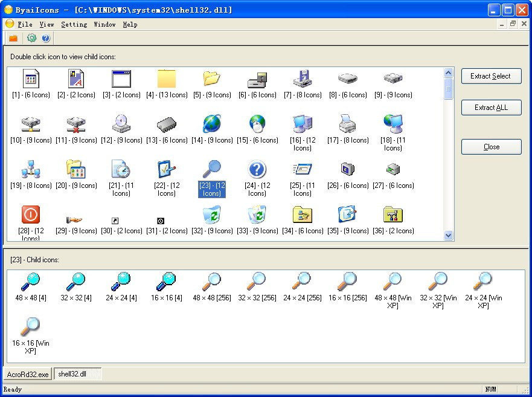Select the full recycle bin icon [33]

(257, 215)
